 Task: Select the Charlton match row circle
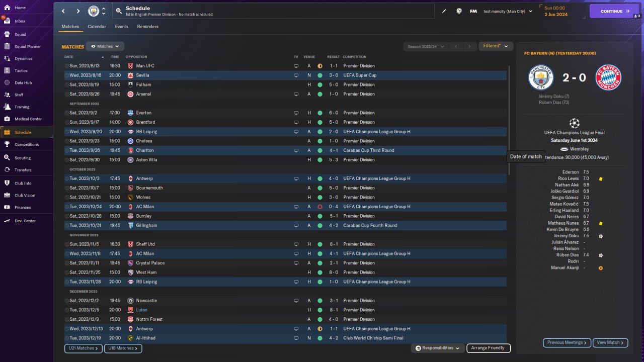pyautogui.click(x=67, y=150)
